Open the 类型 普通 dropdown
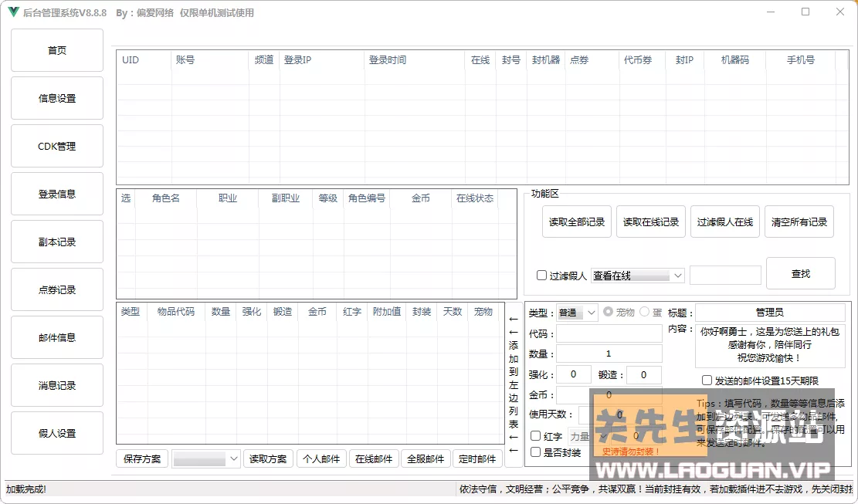Screen dimensions: 858x504 (576, 313)
